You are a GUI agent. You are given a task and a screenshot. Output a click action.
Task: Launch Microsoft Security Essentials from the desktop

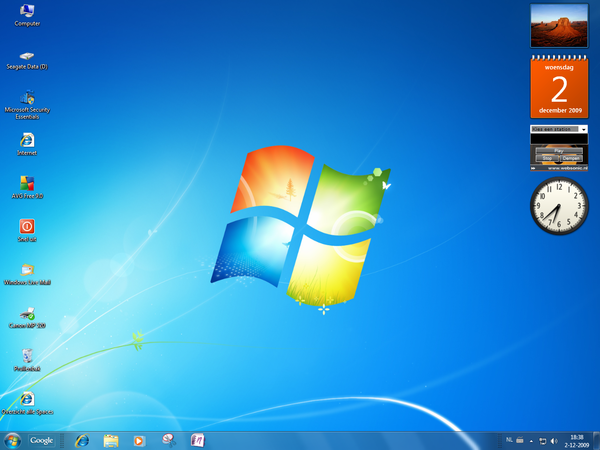click(27, 105)
